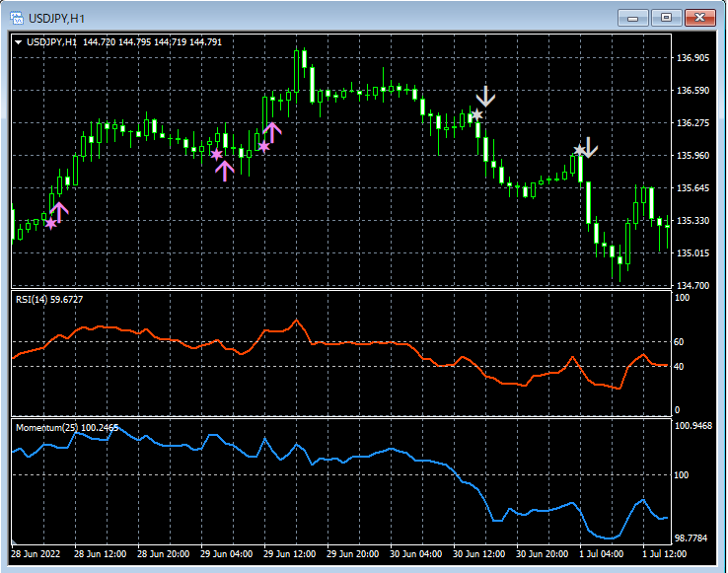Click the chart shift triangle marker at bottom-left
The width and height of the screenshot is (728, 573).
tap(14, 541)
